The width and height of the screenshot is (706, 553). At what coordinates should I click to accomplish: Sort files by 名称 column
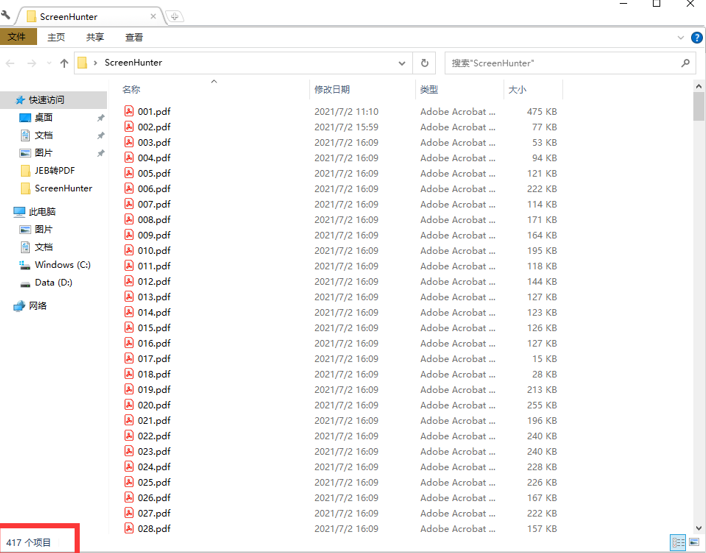click(x=131, y=90)
